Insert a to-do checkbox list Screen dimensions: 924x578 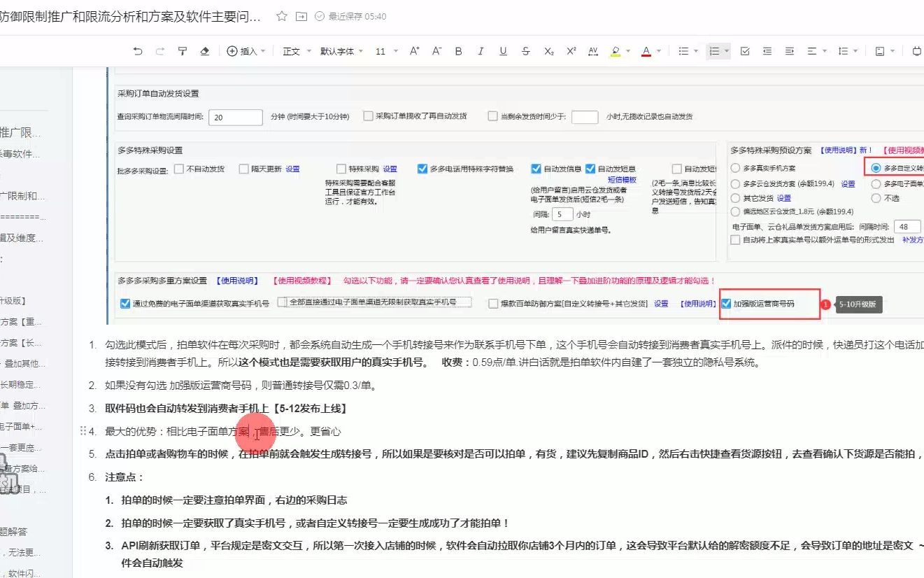pos(745,51)
